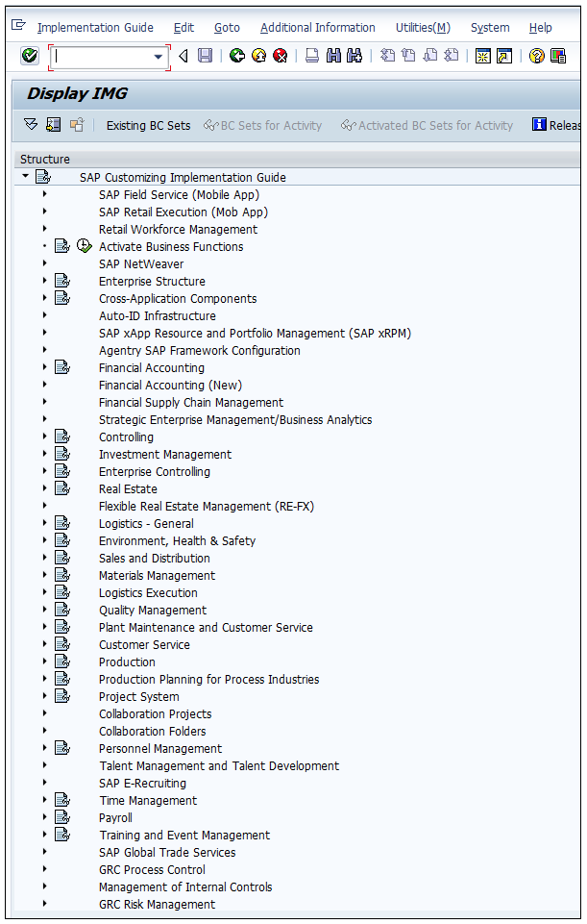Image resolution: width=587 pixels, height=924 pixels.
Task: Click the documentation icon next to Controlling
Action: pyautogui.click(x=62, y=437)
